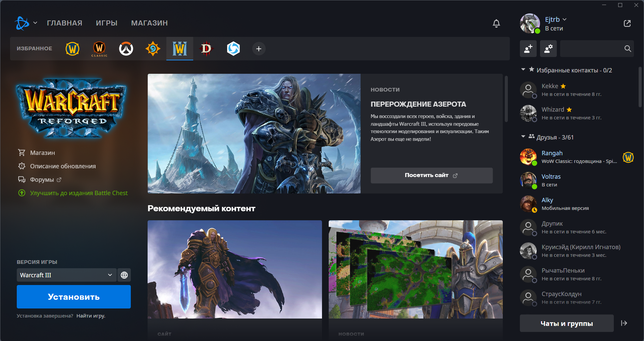
Task: Open notifications bell
Action: coord(496,23)
